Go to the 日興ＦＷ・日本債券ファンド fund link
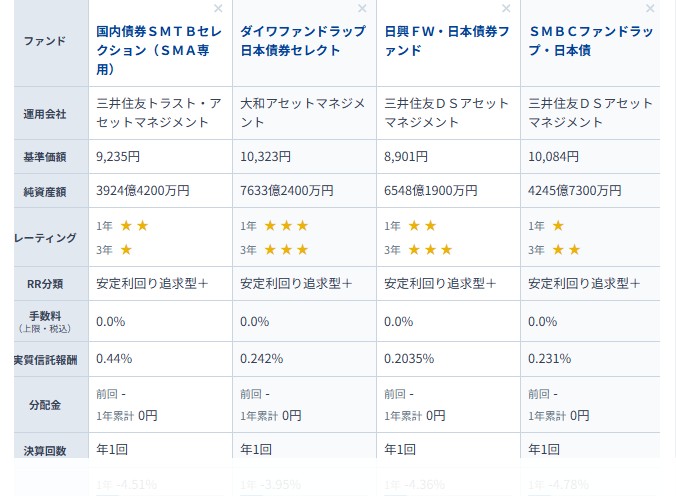This screenshot has height=496, width=676. 446,41
